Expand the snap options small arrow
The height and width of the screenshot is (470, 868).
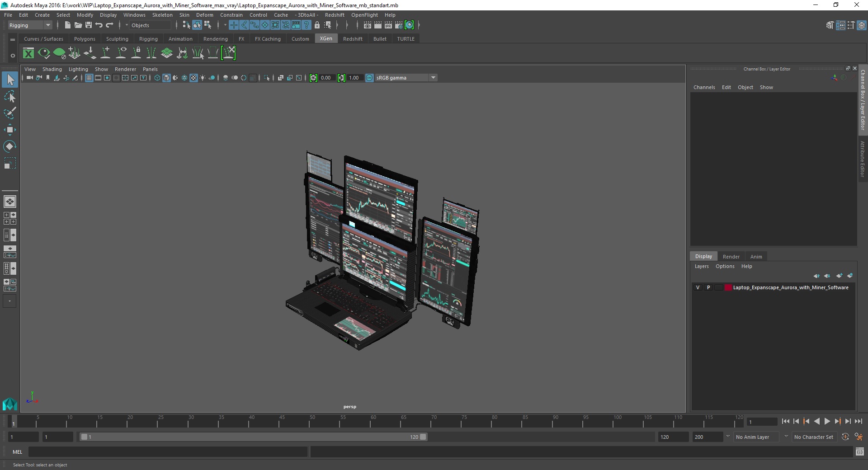pos(225,25)
